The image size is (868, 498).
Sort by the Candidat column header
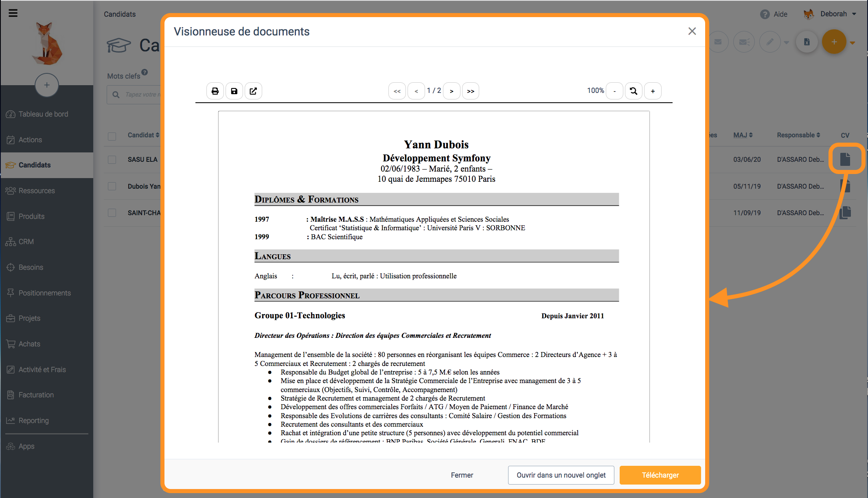coord(143,135)
